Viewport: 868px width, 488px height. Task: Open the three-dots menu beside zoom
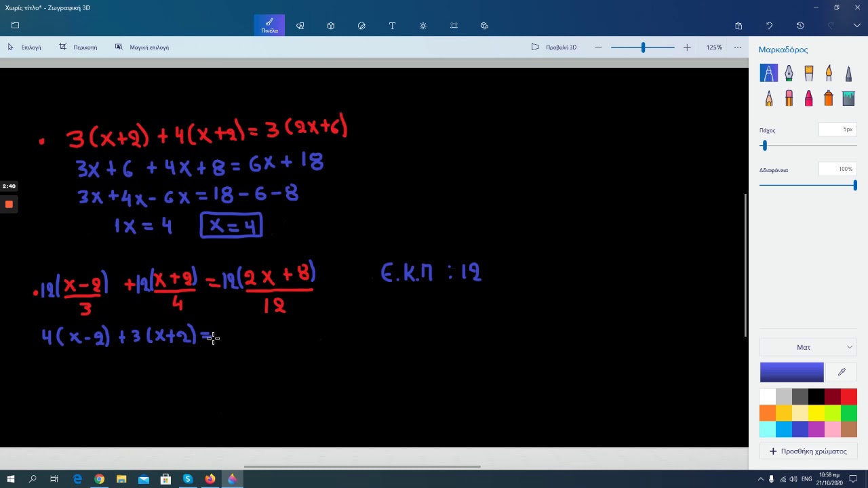[738, 47]
